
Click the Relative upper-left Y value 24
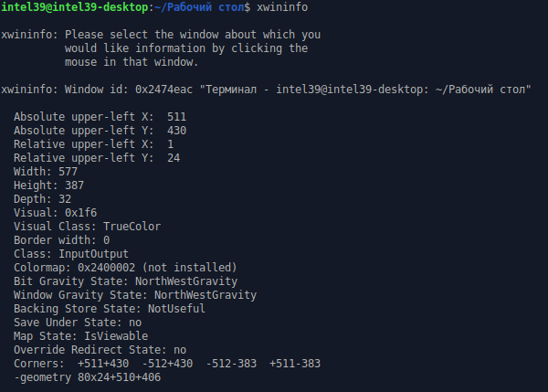174,158
